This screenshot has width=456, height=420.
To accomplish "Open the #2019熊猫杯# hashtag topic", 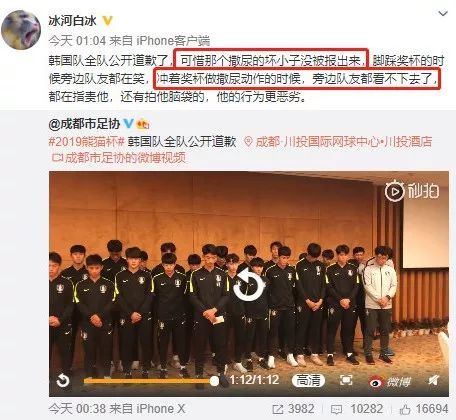I will [87, 142].
